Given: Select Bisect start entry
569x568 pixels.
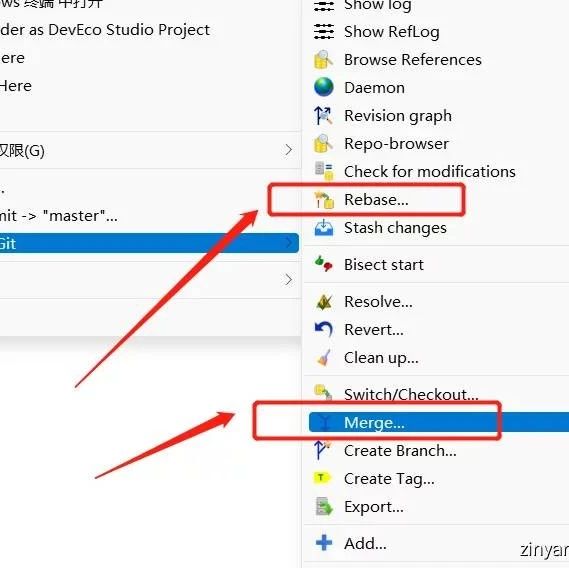Looking at the screenshot, I should tap(384, 264).
